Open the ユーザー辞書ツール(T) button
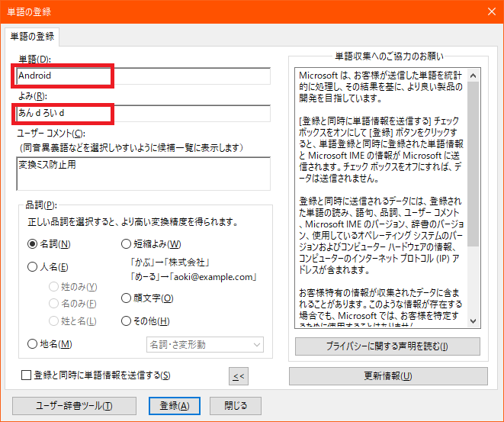This screenshot has width=504, height=422. (74, 406)
